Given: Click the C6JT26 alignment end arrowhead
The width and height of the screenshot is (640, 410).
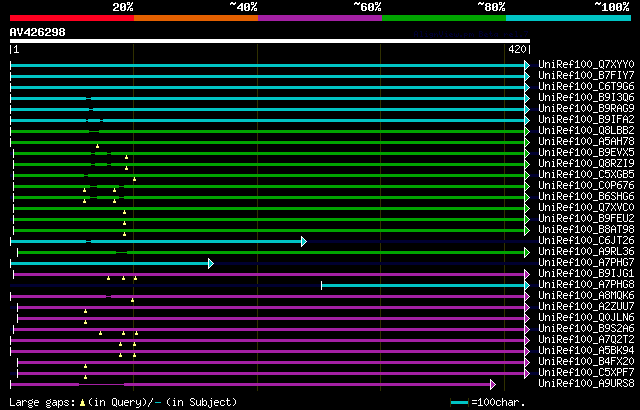Looking at the screenshot, I should click(x=304, y=242).
